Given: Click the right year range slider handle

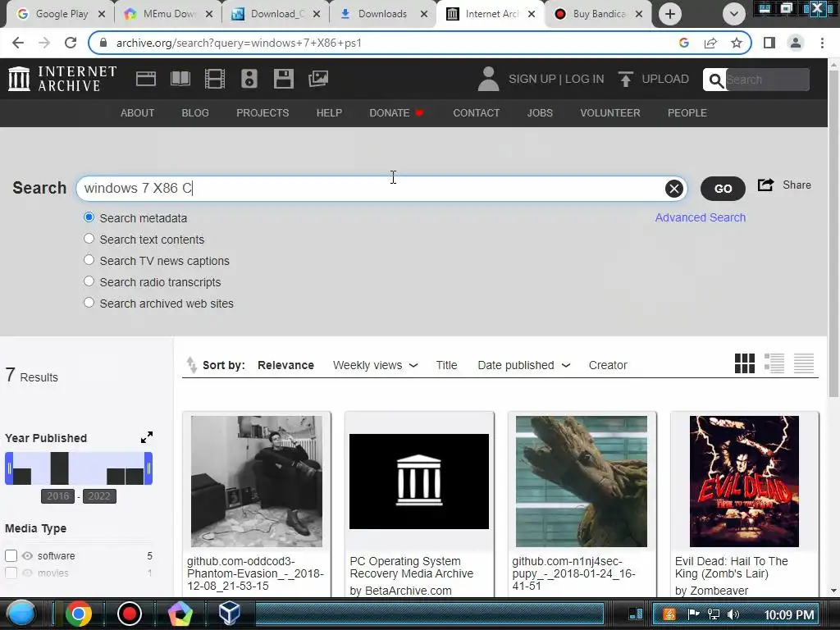Looking at the screenshot, I should (x=148, y=468).
